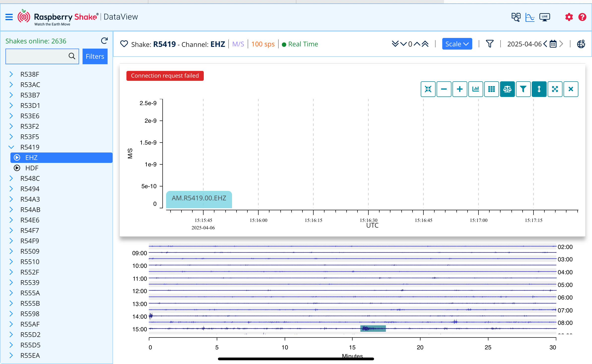This screenshot has height=364, width=592.
Task: Toggle the balance scale auto-scaling
Action: (507, 89)
